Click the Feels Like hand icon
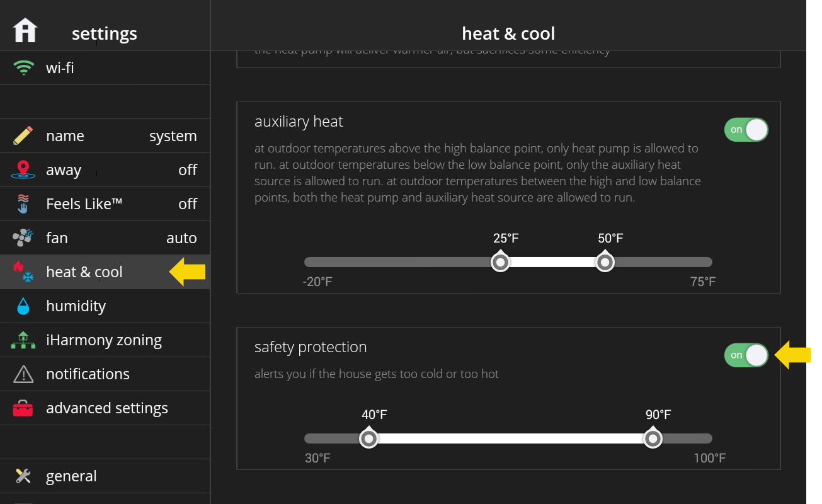 23,204
